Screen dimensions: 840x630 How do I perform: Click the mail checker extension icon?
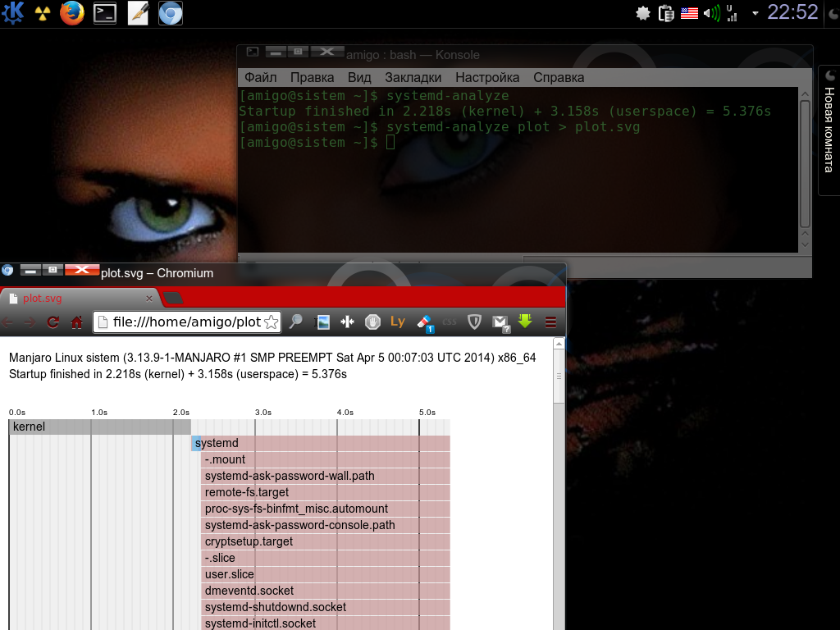coord(501,323)
